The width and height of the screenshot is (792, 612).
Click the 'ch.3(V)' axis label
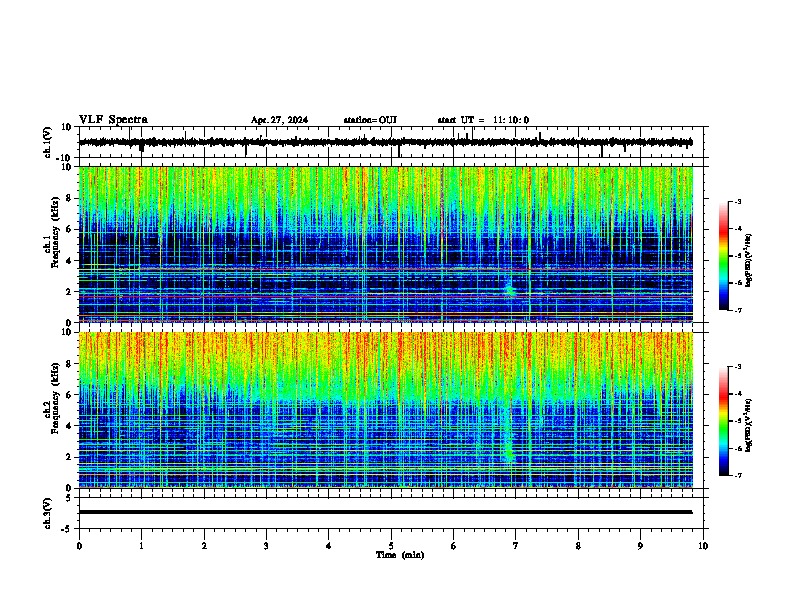(x=48, y=514)
